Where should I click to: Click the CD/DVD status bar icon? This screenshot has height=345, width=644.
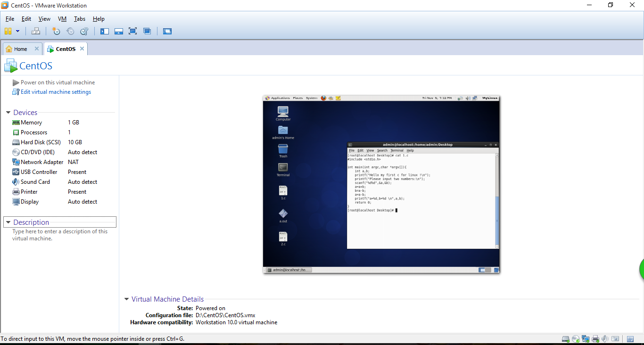(x=576, y=339)
